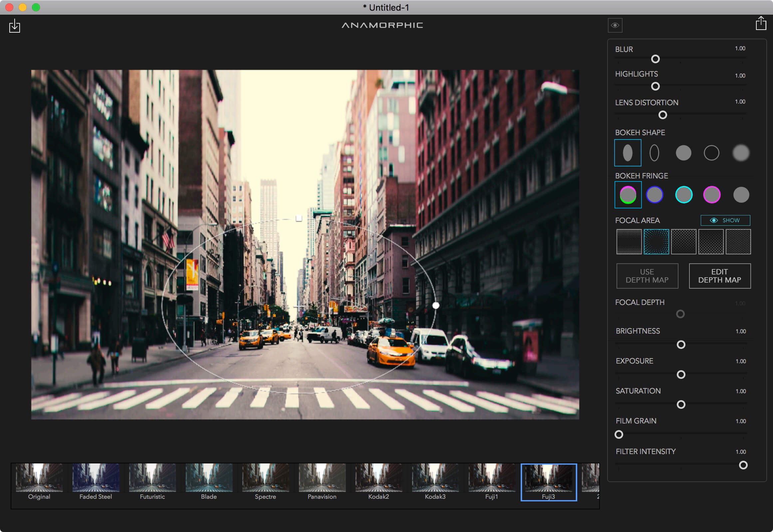
Task: Click the Film Grain slider handle
Action: click(x=619, y=434)
